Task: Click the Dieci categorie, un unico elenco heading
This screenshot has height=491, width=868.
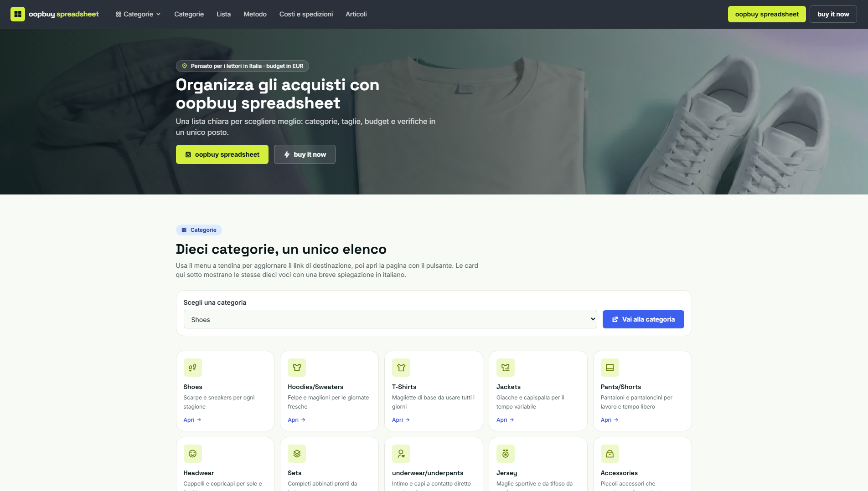Action: tap(281, 249)
